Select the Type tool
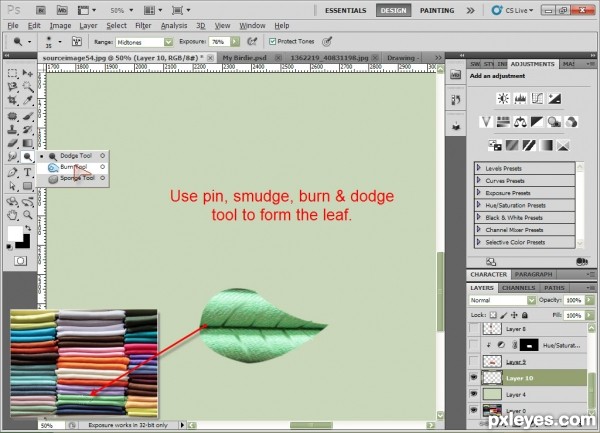This screenshot has height=433, width=600. (x=28, y=173)
